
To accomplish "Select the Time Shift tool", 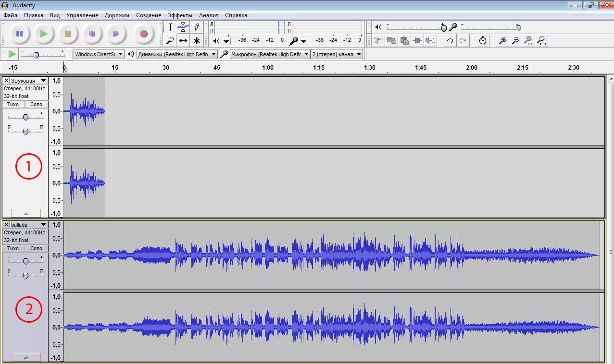I will click(x=183, y=41).
